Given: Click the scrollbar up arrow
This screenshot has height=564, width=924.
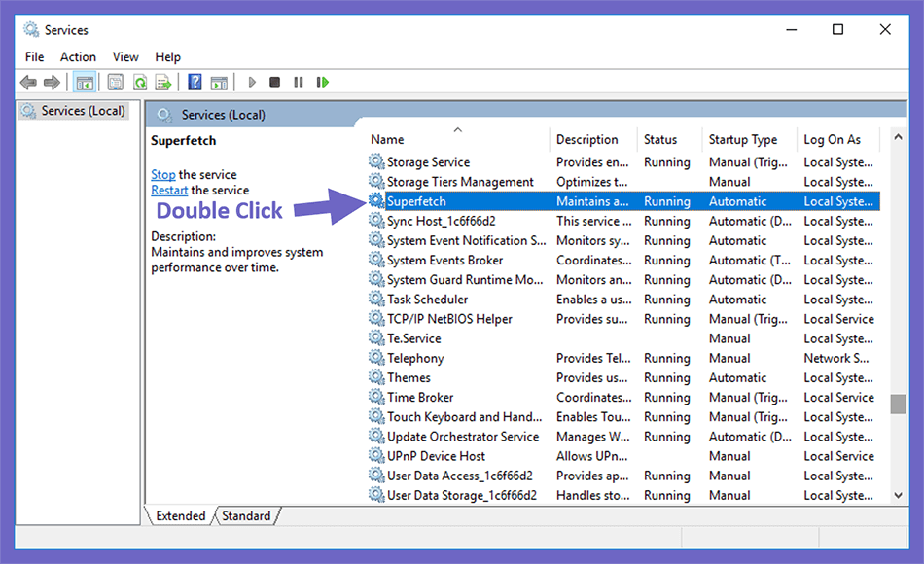Looking at the screenshot, I should click(898, 137).
